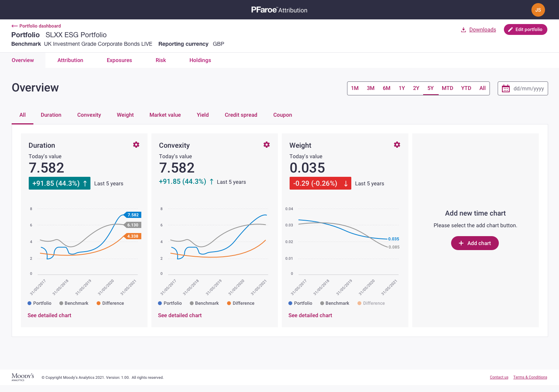Open Weight chart settings gear

397,145
